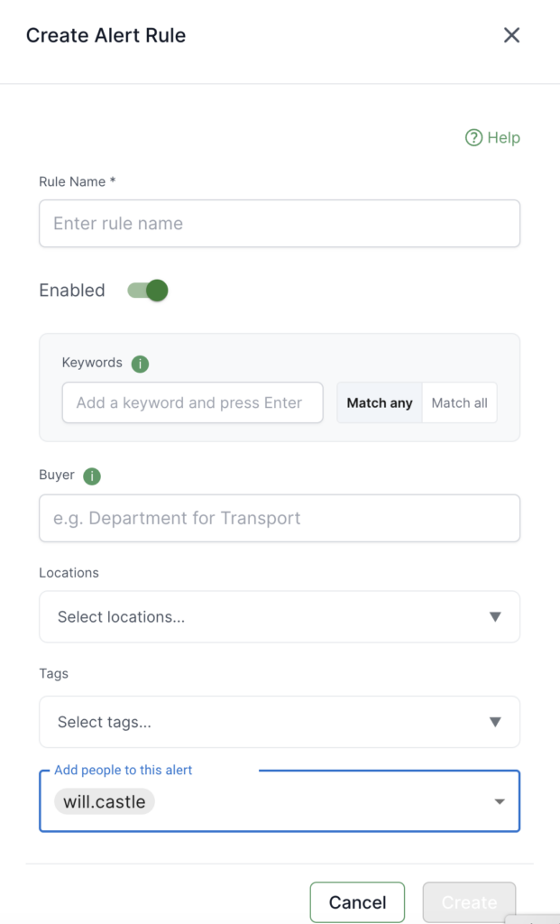Focus the Add a keyword input
Screen dimensions: 560x924
(x=192, y=403)
